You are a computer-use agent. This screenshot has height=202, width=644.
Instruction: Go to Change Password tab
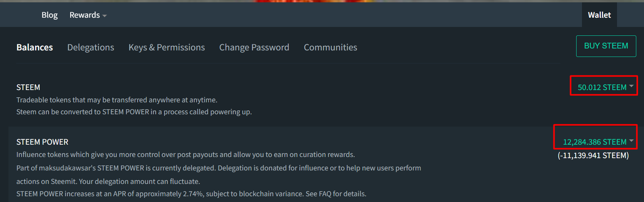point(254,47)
